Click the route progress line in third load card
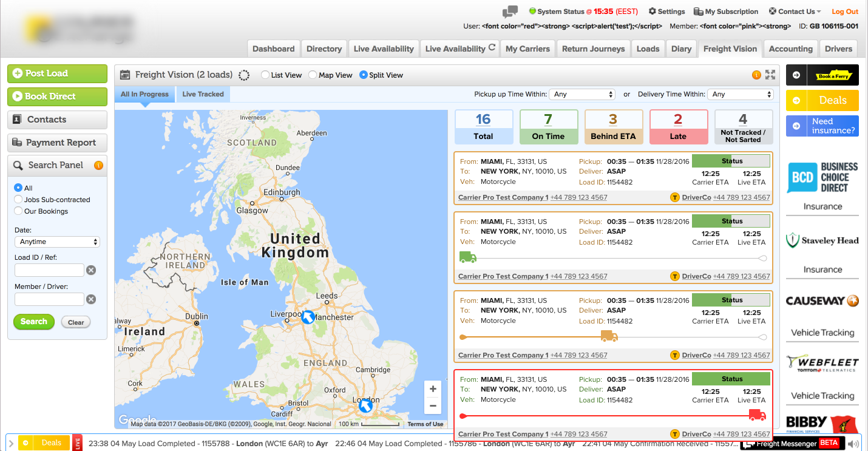Screen dimensions: 868x451 [613, 337]
